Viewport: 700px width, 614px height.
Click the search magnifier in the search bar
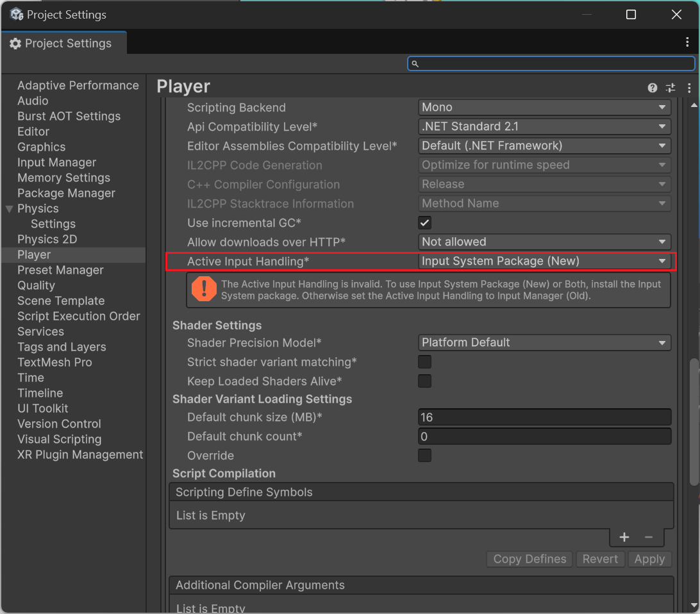pos(415,63)
